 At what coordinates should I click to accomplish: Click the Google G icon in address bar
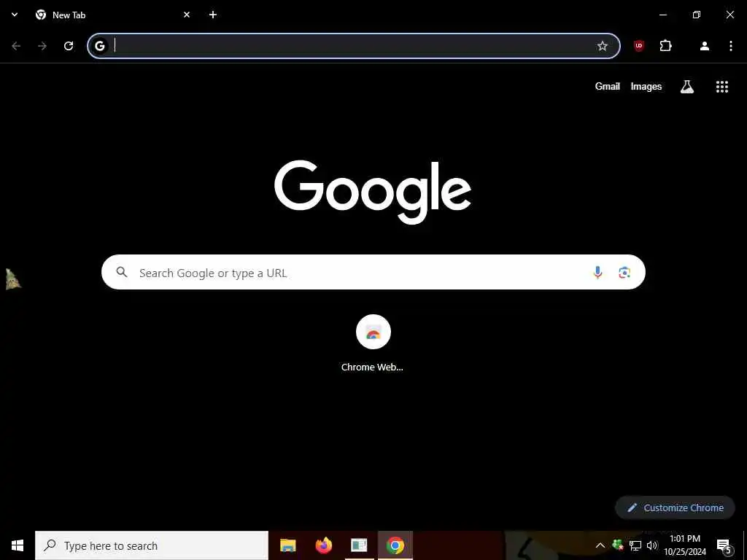(99, 46)
